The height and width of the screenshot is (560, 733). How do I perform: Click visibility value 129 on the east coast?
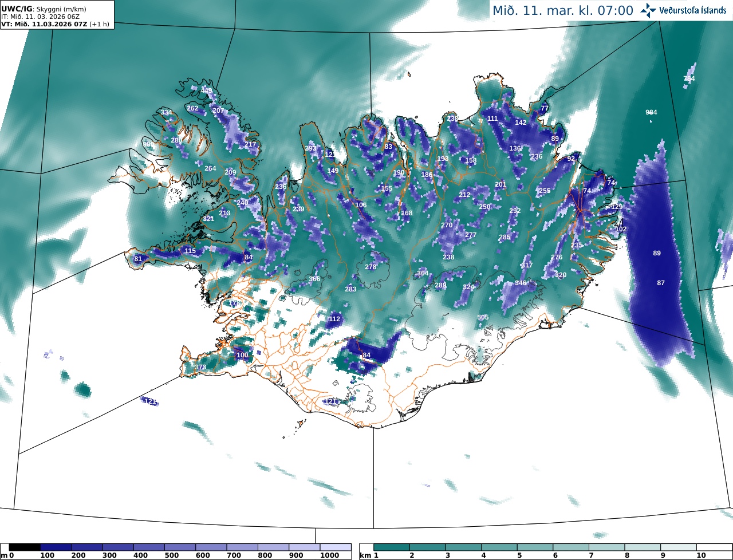[617, 207]
